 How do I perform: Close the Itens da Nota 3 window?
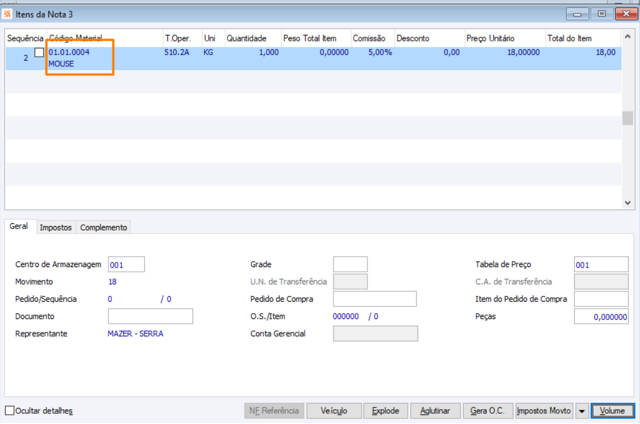pos(626,14)
